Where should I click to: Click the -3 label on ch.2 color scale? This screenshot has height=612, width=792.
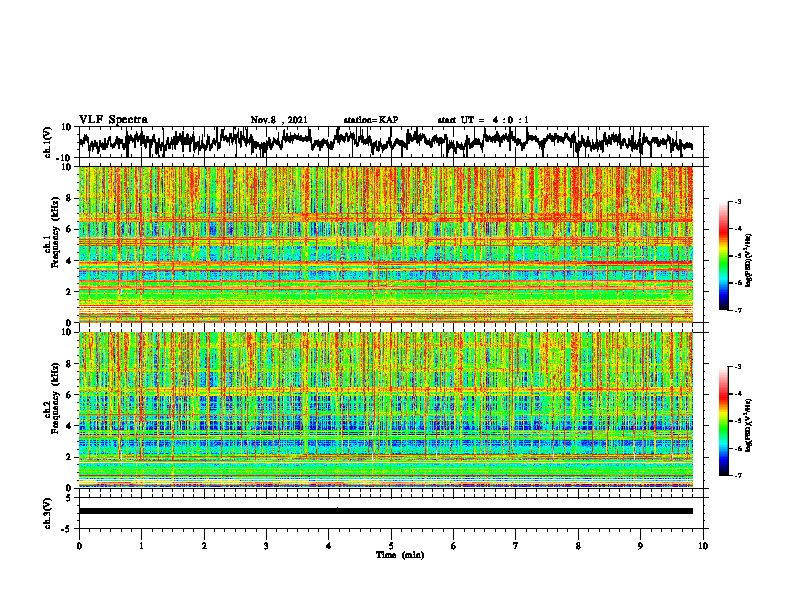pos(738,366)
